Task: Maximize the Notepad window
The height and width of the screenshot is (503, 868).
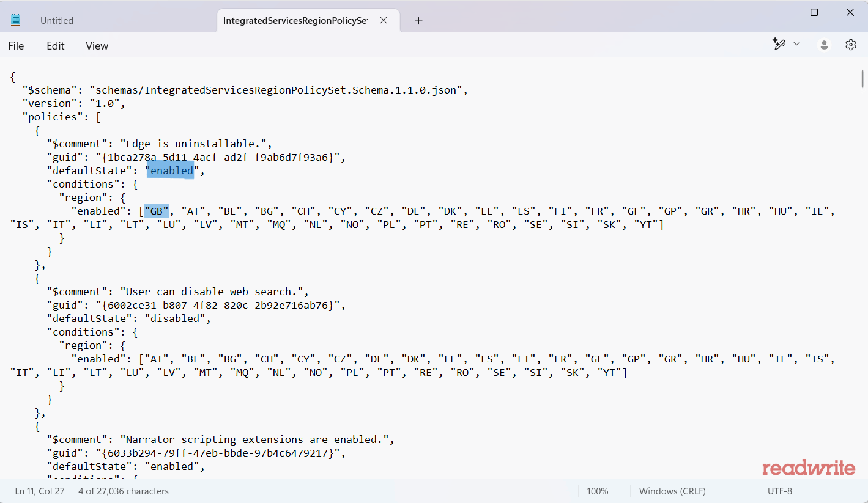Action: coord(814,12)
